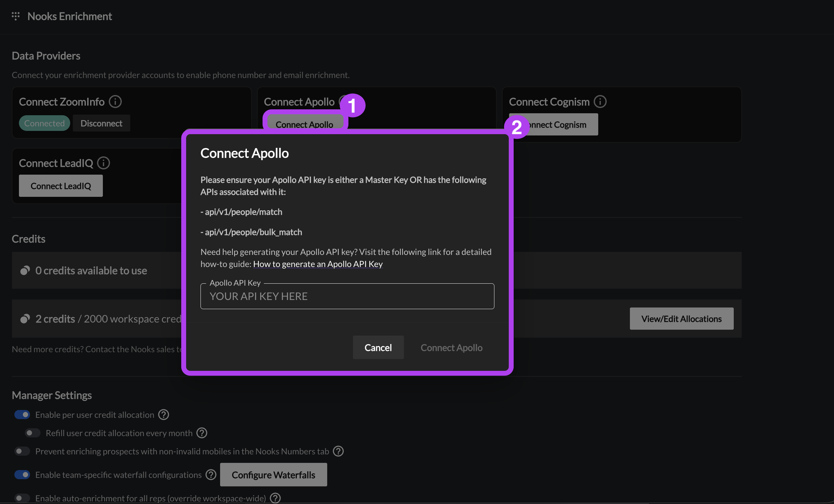The width and height of the screenshot is (834, 504).
Task: Open View/Edit Allocations
Action: 682,319
